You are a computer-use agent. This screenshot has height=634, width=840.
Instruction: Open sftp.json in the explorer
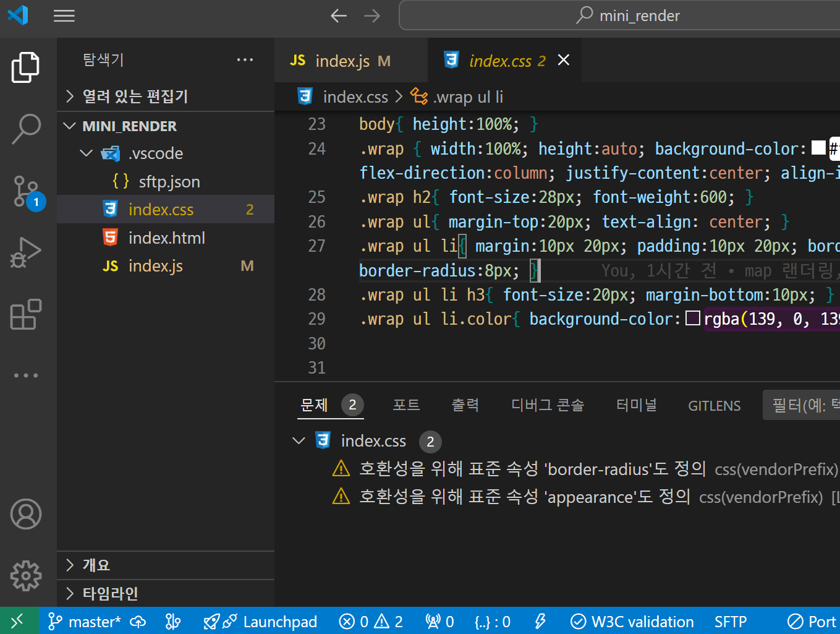[166, 182]
